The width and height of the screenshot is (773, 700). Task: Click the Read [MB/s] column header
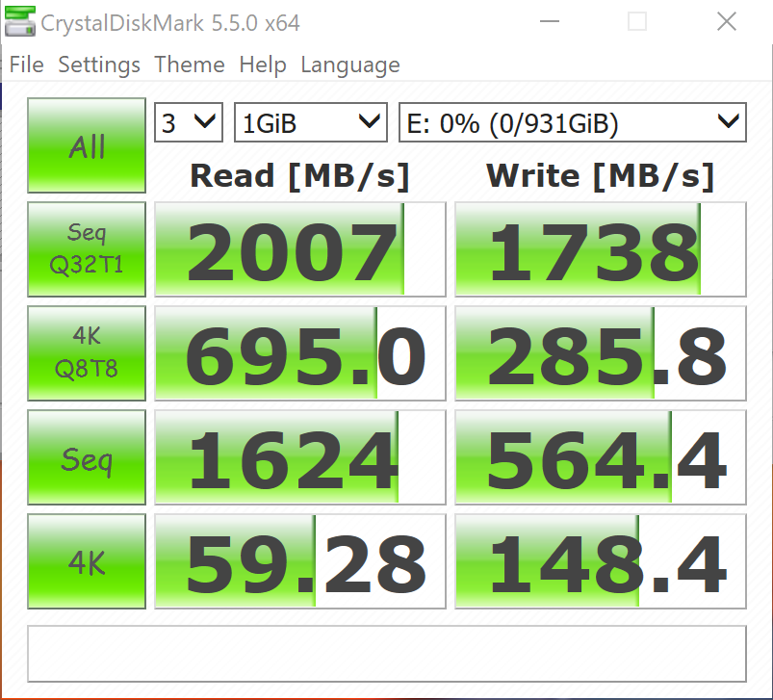[300, 175]
